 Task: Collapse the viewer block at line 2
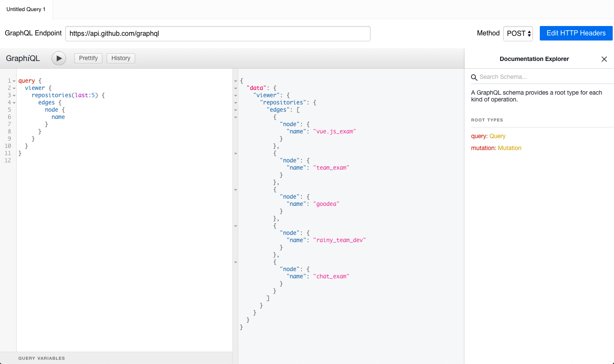pos(14,88)
